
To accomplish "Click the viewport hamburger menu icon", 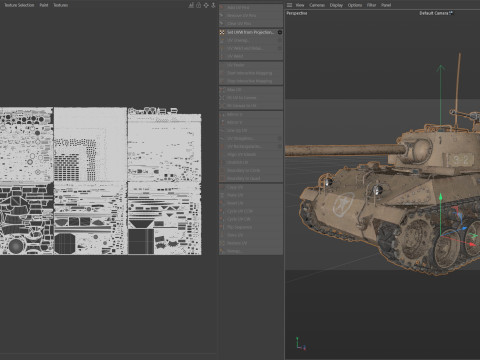I will tap(289, 5).
